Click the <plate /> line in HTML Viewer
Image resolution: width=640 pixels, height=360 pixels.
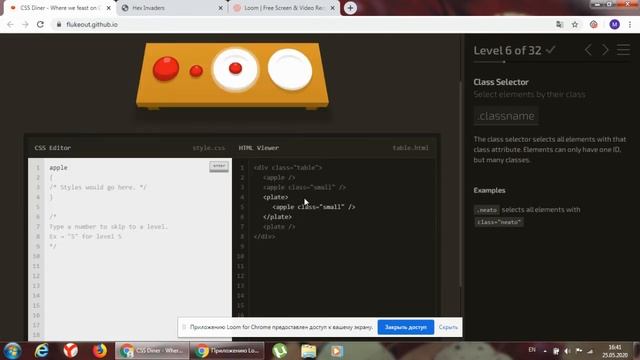(279, 227)
